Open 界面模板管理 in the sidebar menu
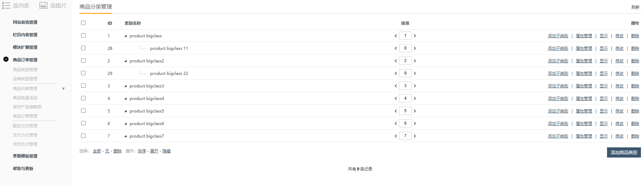Screen dimensions: 644x186 point(25,156)
